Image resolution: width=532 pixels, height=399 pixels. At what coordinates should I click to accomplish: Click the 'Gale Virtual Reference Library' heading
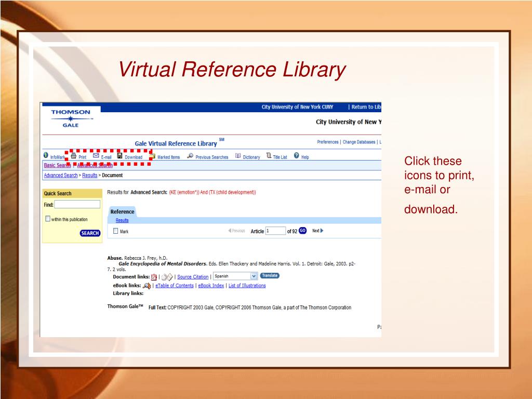point(176,143)
